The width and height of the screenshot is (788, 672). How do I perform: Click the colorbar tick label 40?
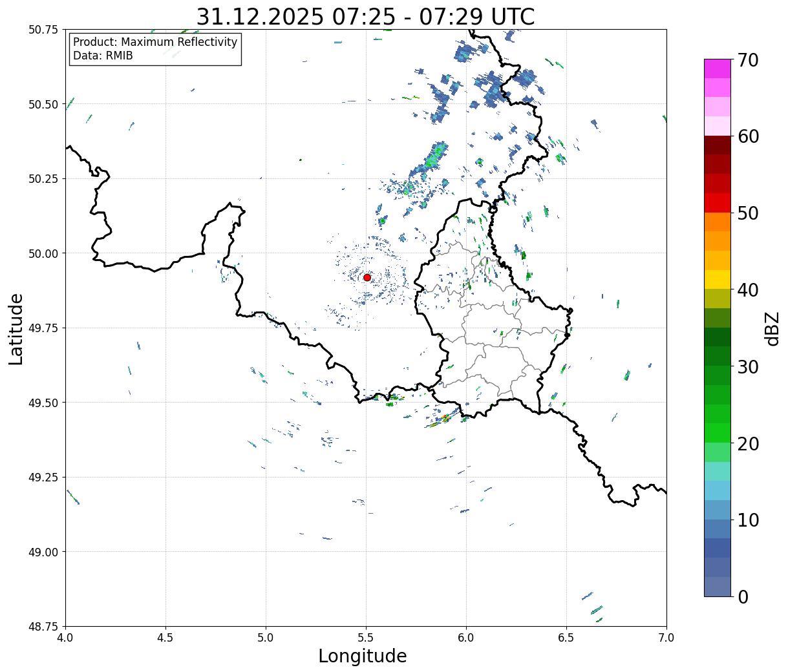tap(747, 290)
